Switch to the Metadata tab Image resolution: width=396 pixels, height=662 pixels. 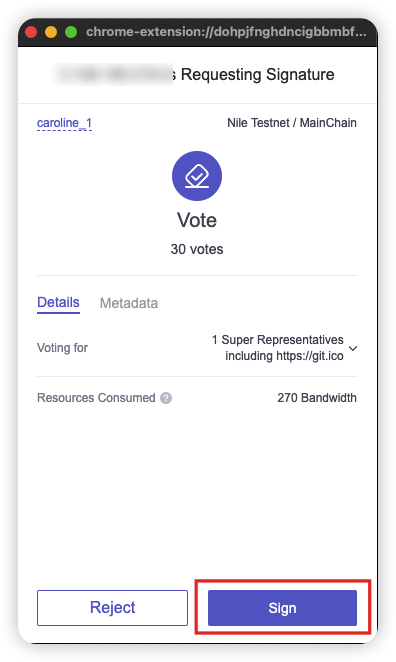click(x=129, y=303)
